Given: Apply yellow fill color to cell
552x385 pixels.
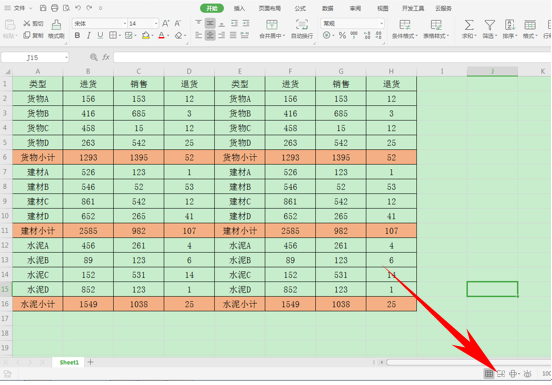Looking at the screenshot, I should click(145, 35).
